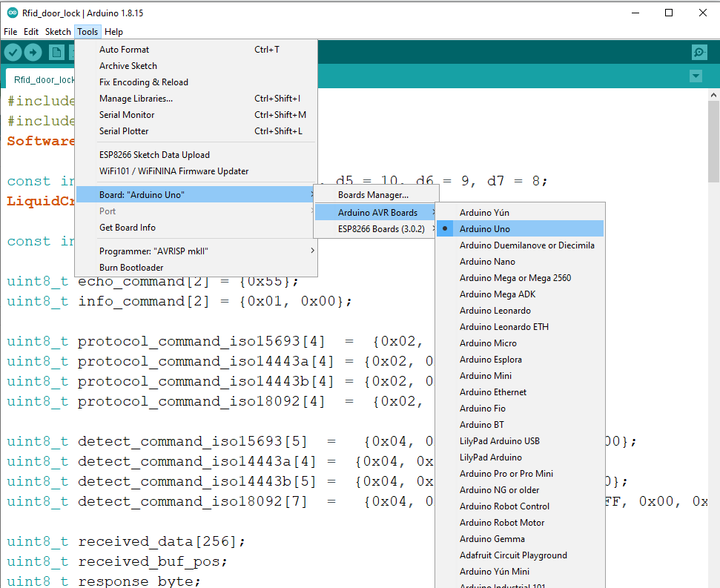Pick the Arduino Yún Mini board

point(520,571)
